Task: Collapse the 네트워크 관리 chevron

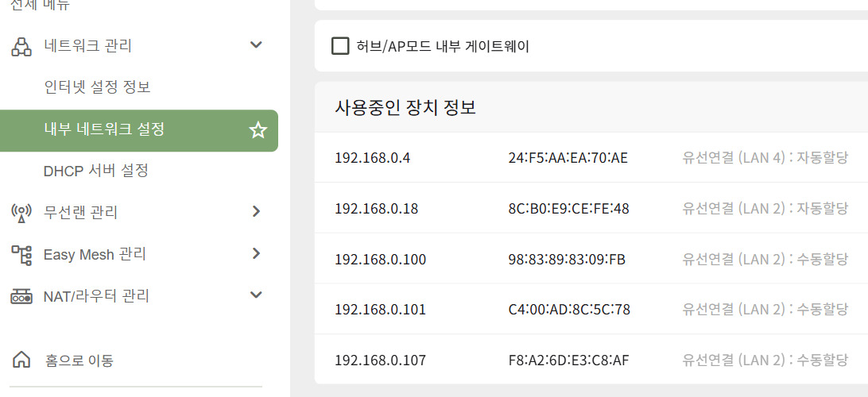Action: (256, 44)
